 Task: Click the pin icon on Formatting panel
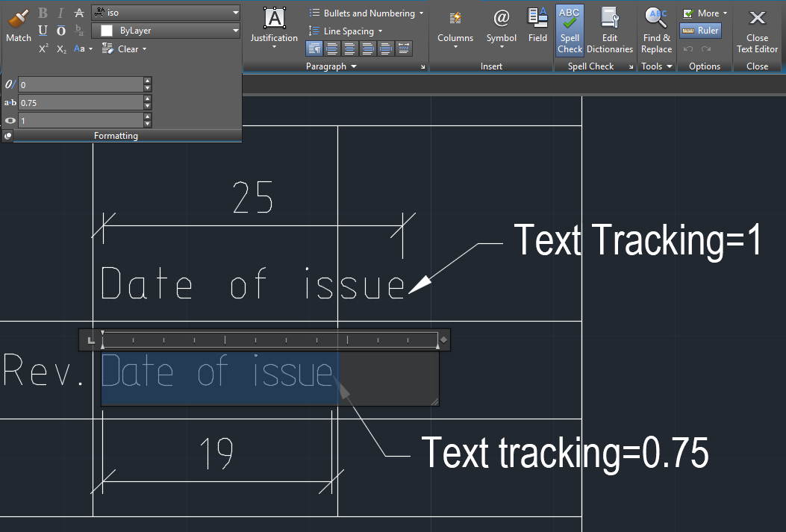point(7,136)
